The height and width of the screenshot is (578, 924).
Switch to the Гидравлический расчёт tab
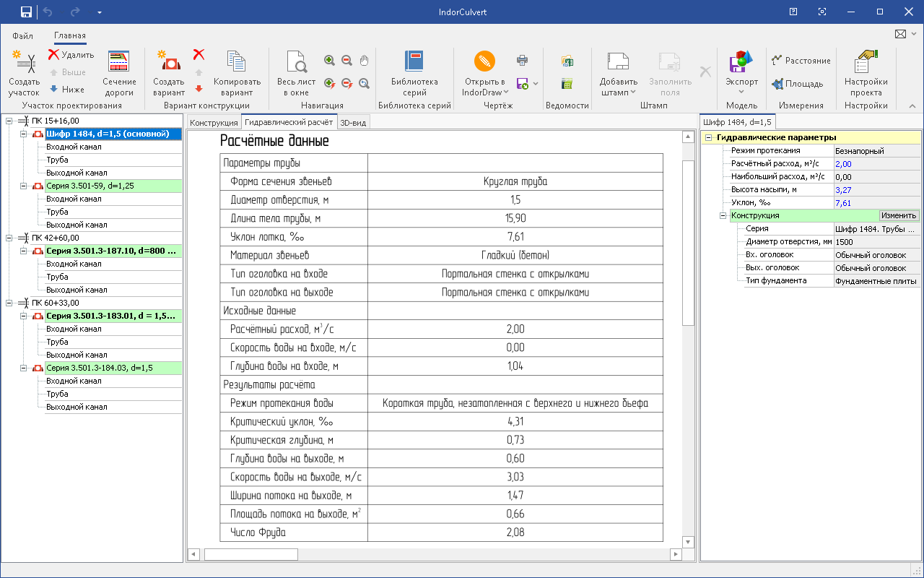coord(288,123)
